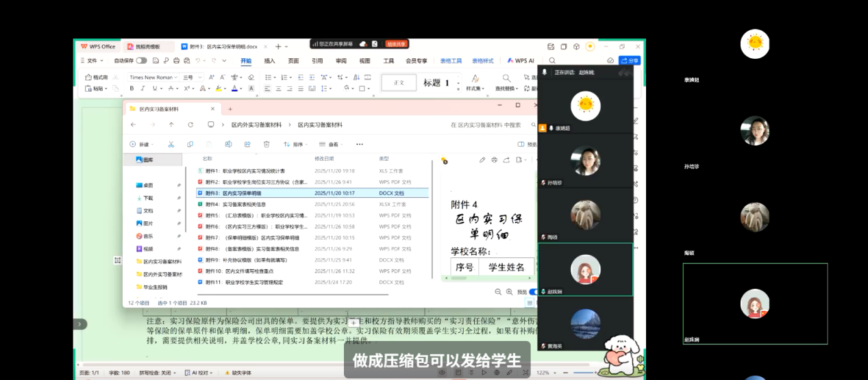868x380 pixels.
Task: Open the font size 三号 dropdown
Action: pos(190,77)
